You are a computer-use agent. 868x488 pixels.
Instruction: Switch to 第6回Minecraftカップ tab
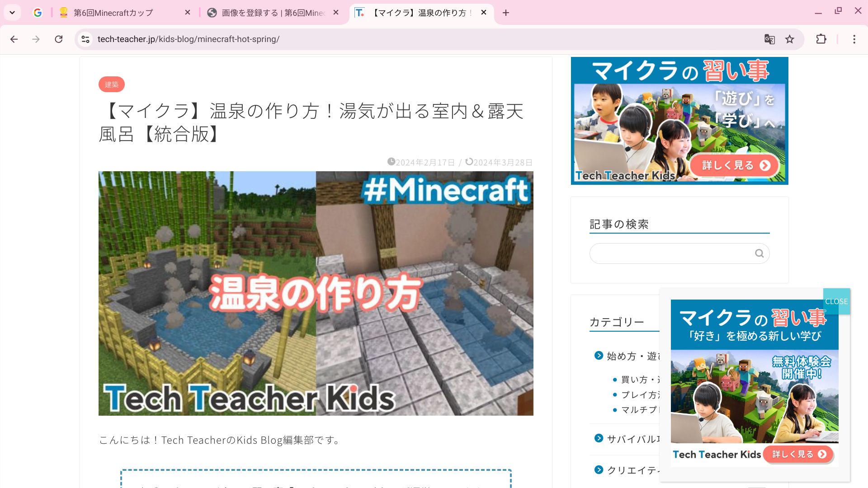tap(124, 13)
